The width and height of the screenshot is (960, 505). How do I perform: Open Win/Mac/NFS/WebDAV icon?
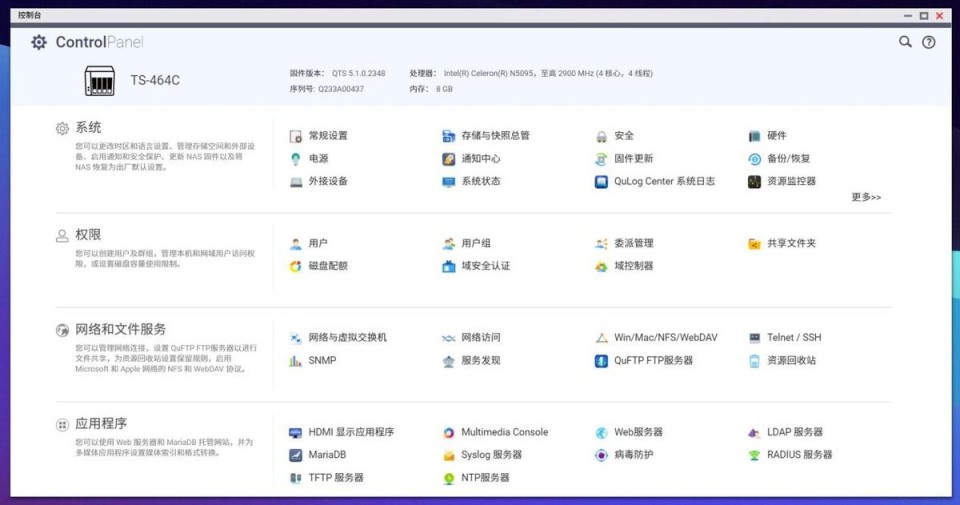pos(601,338)
